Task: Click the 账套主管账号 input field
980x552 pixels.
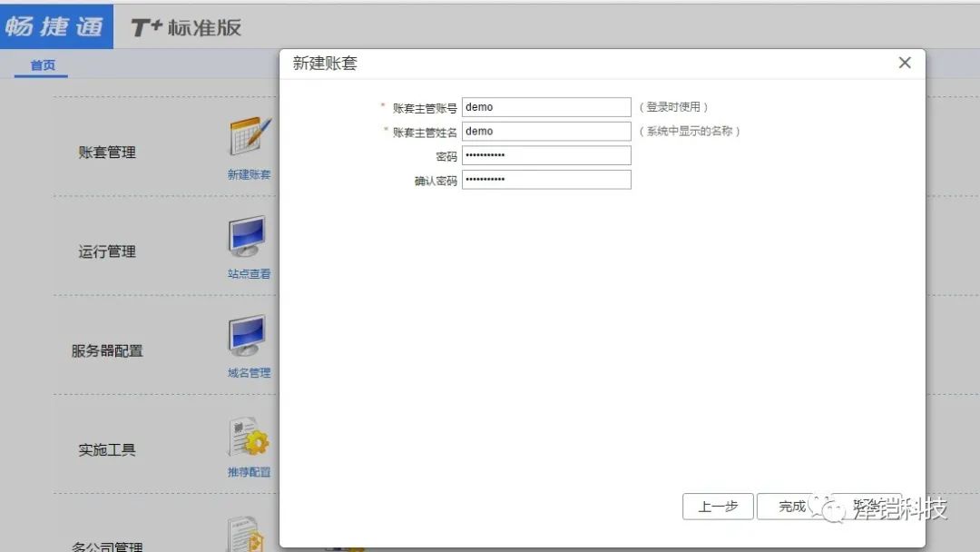Action: tap(546, 107)
